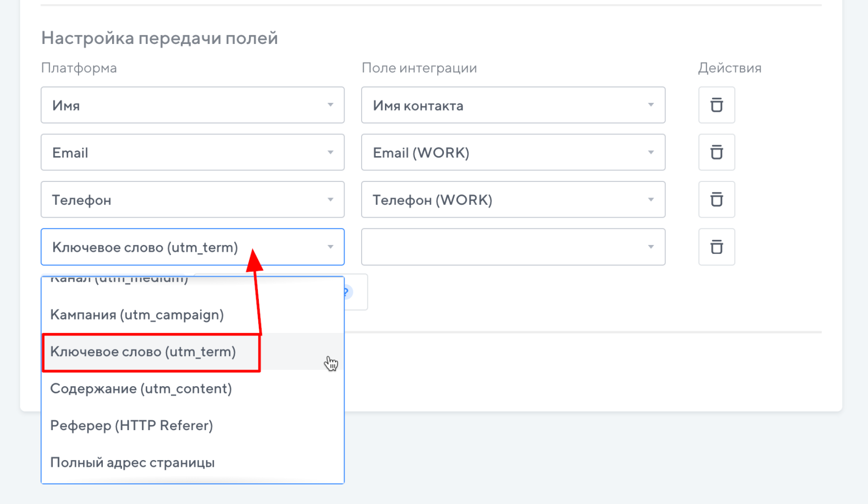The image size is (868, 504).
Task: Click the partially hidden blue question mark icon
Action: pyautogui.click(x=348, y=292)
